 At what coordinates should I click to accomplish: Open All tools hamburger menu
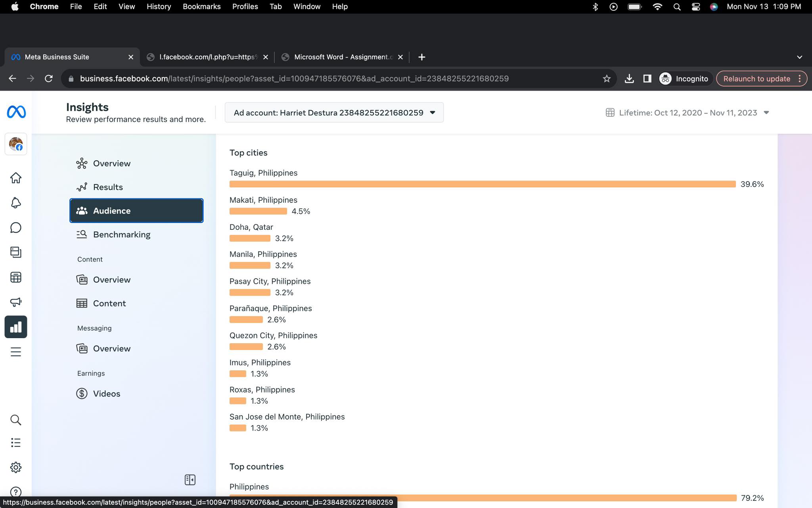coord(15,352)
